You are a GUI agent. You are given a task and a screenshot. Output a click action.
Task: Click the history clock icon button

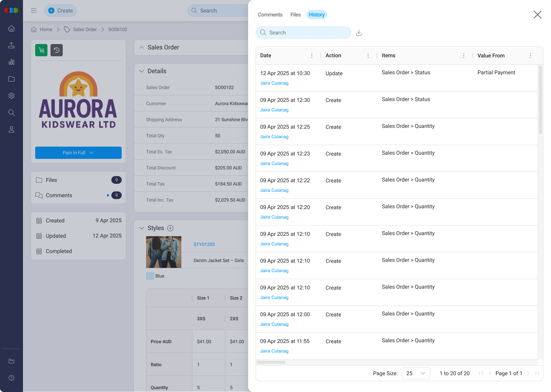pyautogui.click(x=57, y=50)
